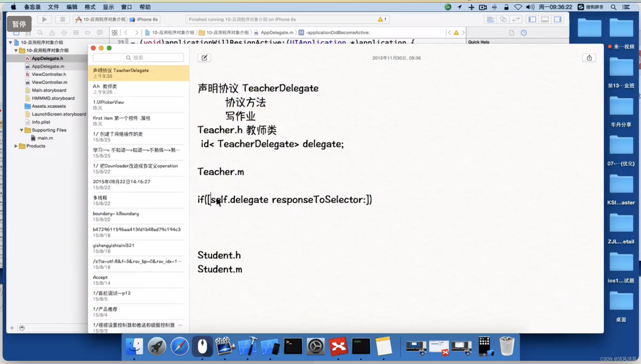
Task: Open the File inspector icon
Action: coord(512,33)
